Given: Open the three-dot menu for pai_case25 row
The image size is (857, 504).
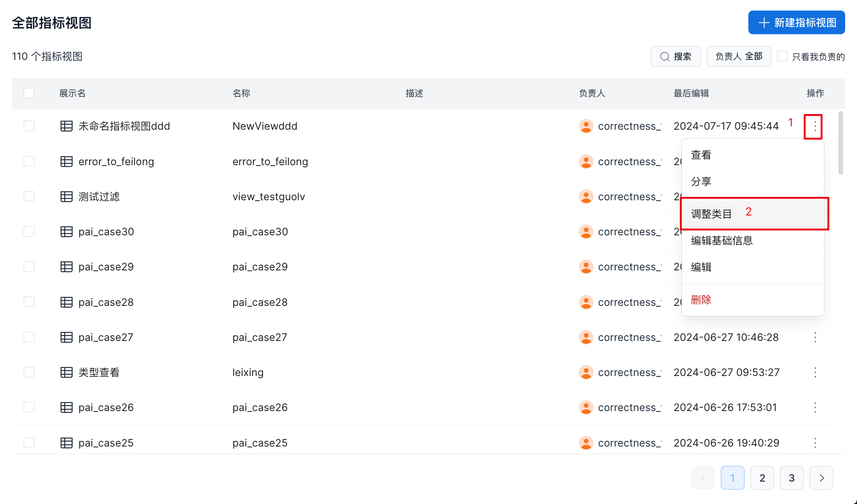Looking at the screenshot, I should 815,443.
